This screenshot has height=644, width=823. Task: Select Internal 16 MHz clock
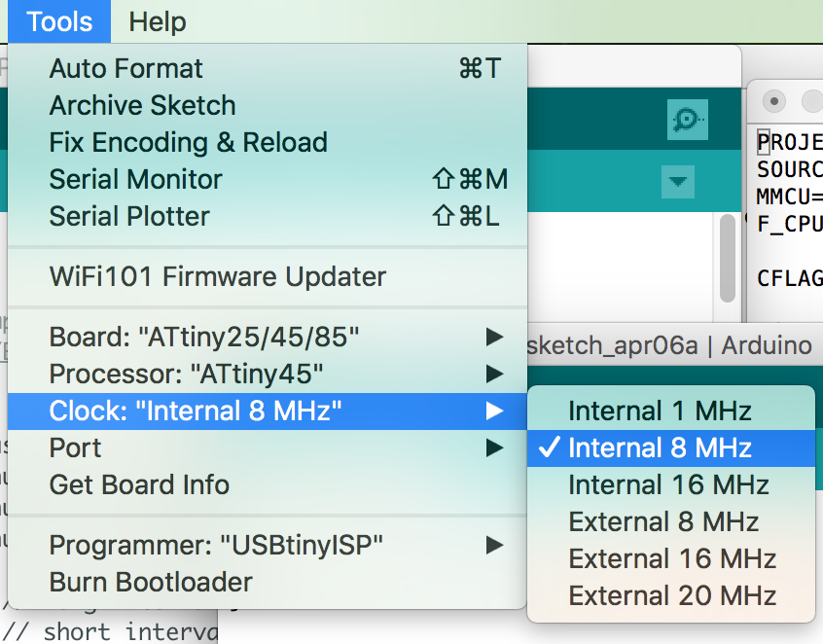[671, 485]
